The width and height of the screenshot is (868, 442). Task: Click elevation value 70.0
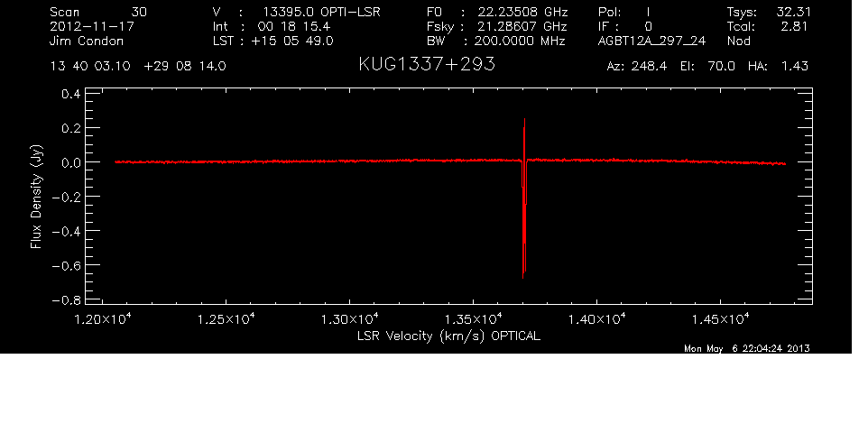point(721,67)
